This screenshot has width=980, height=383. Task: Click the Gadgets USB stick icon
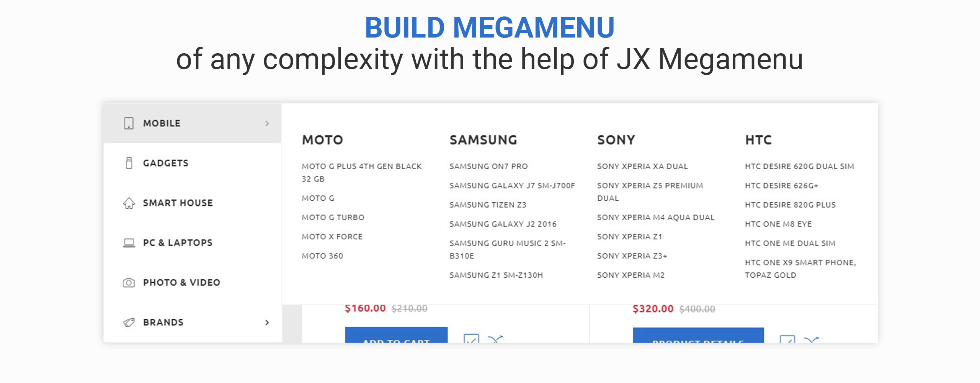pos(129,163)
